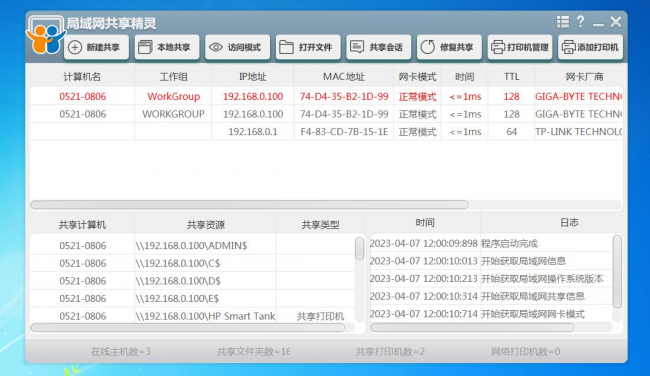Click the 网卡模式 column header
The image size is (650, 376).
[417, 77]
